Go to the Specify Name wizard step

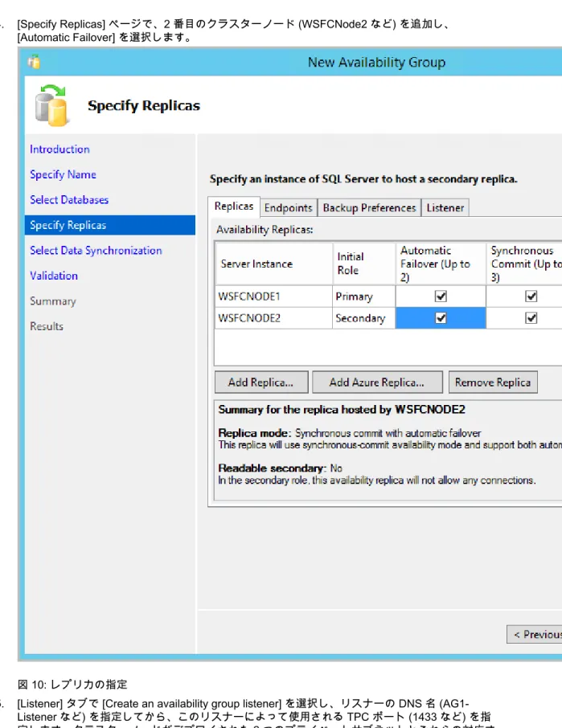coord(64,174)
